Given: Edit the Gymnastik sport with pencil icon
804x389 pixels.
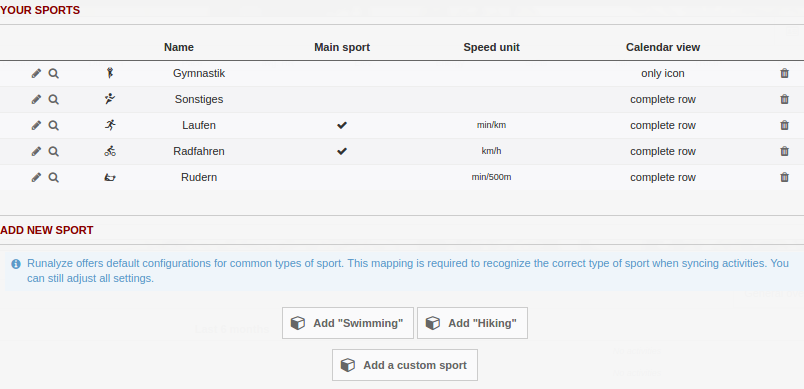Looking at the screenshot, I should [36, 73].
